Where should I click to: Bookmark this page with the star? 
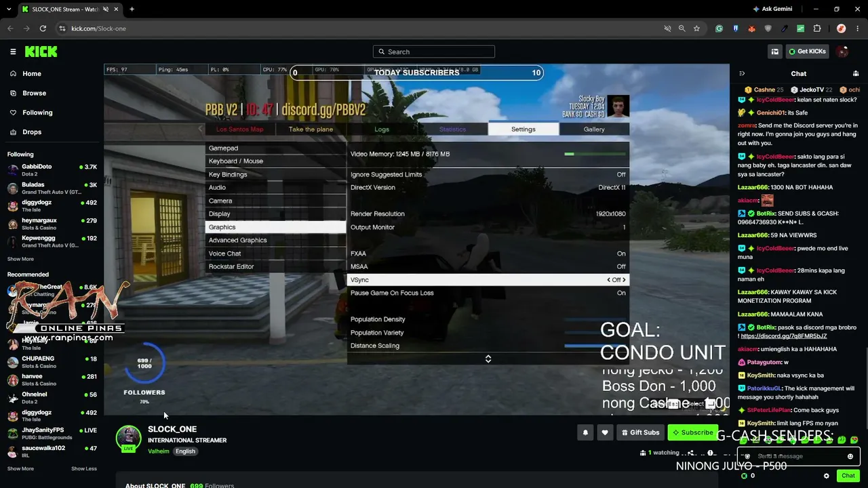(696, 28)
